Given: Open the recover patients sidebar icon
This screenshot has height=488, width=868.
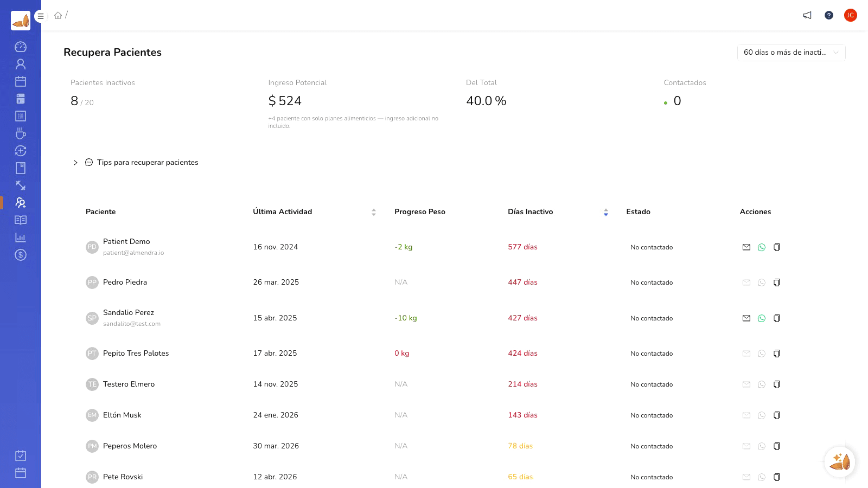Looking at the screenshot, I should [21, 203].
